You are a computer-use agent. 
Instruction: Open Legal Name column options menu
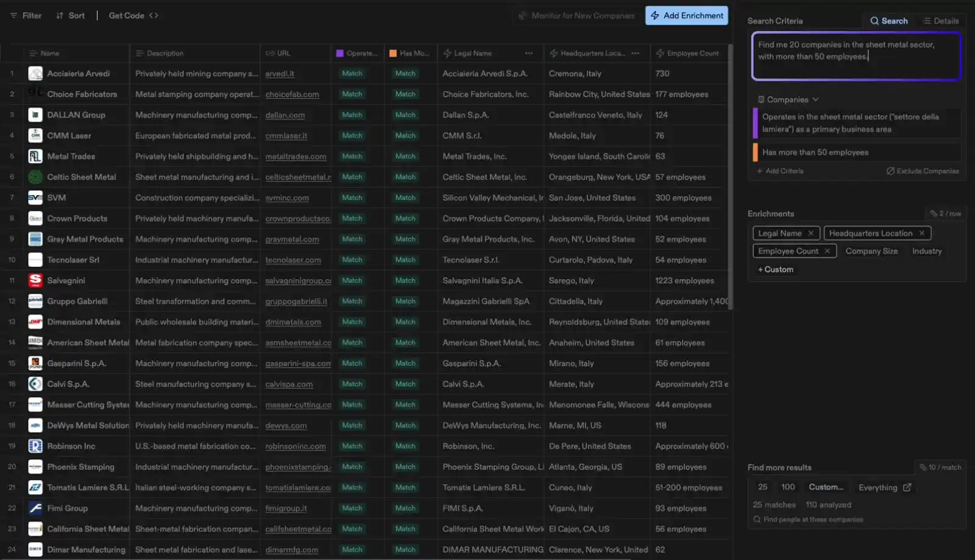tap(529, 53)
